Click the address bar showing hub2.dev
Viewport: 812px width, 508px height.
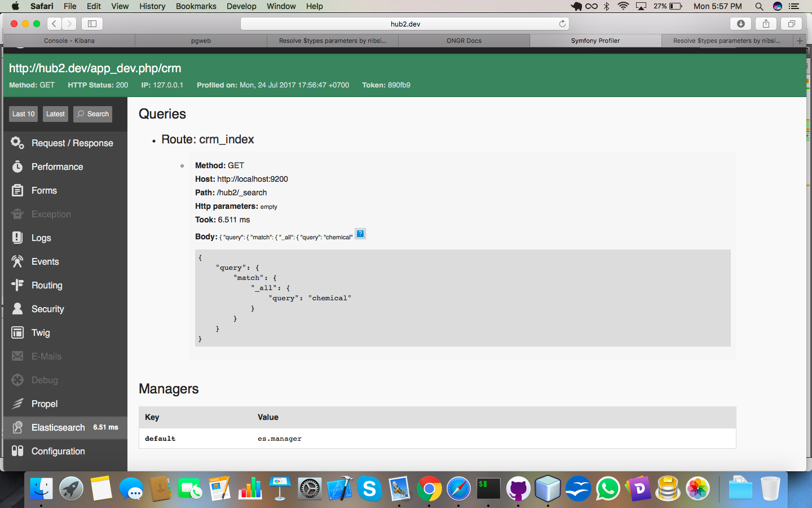point(404,24)
